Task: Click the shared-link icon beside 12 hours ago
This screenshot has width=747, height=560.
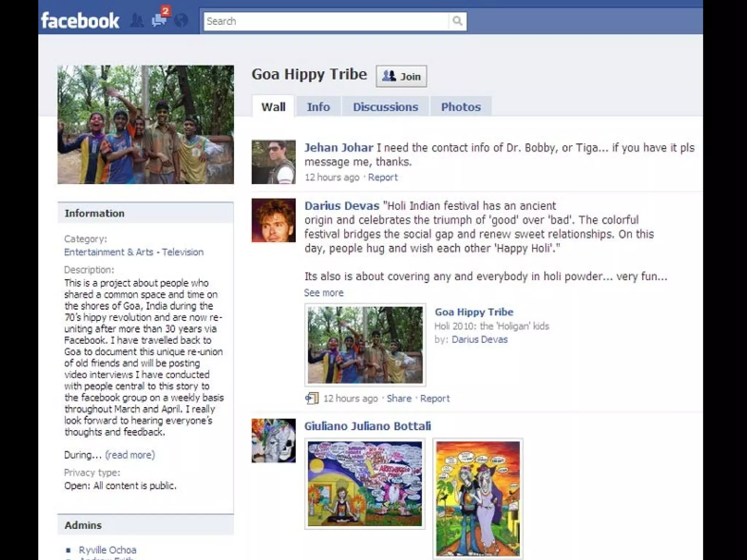Action: click(312, 398)
